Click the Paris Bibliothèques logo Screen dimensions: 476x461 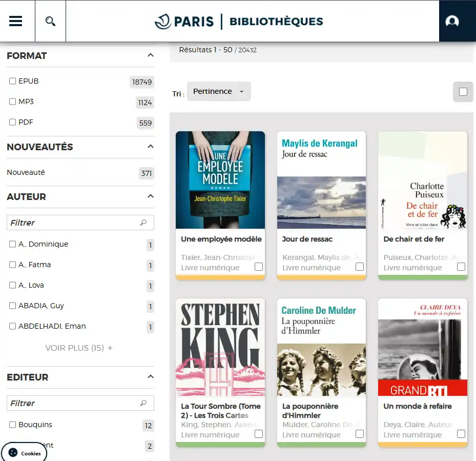239,22
